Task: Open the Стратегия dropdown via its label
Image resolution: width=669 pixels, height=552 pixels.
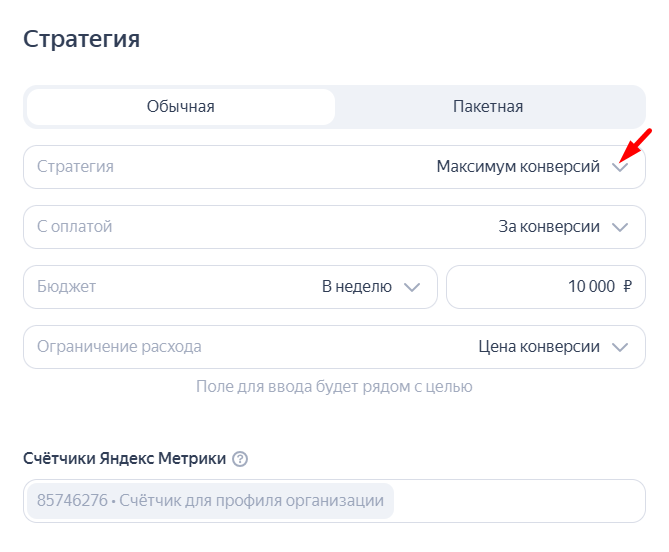Action: [x=75, y=167]
